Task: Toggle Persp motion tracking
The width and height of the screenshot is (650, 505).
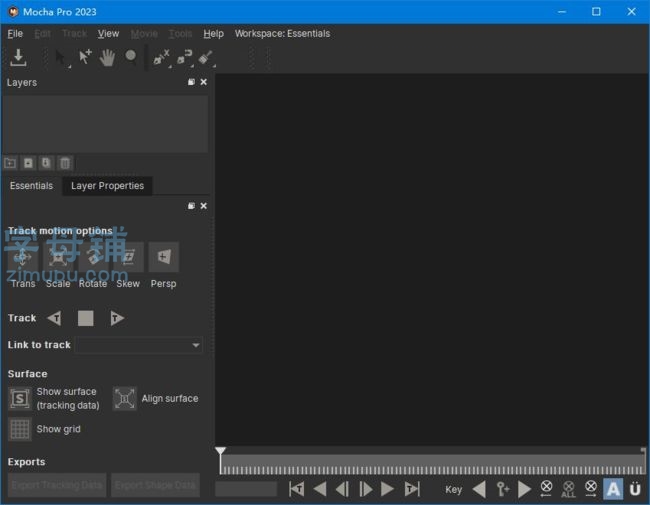Action: click(x=164, y=257)
